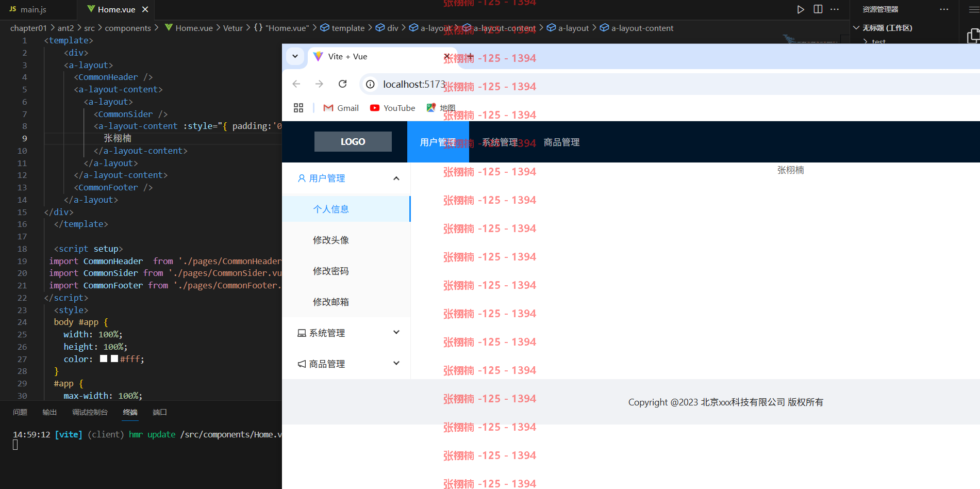
Task: Click the CommonSider tag on line 7
Action: 125,114
